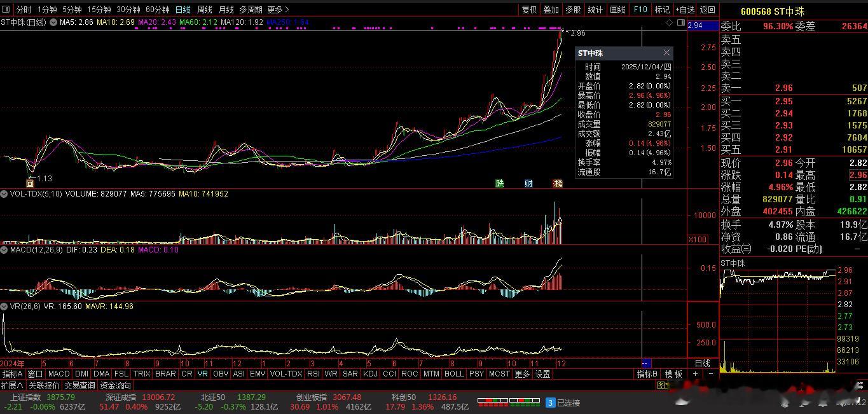Select the BRAR indicator tab

point(165,374)
